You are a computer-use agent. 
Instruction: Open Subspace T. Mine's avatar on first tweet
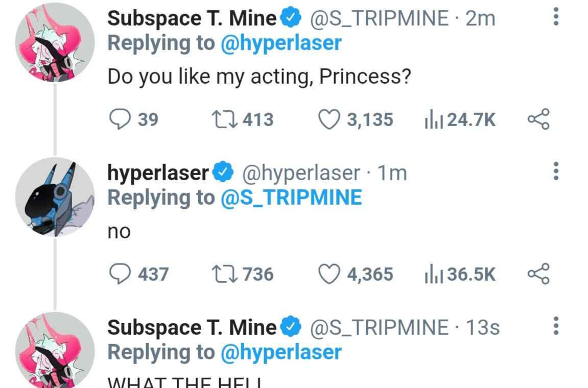[55, 42]
